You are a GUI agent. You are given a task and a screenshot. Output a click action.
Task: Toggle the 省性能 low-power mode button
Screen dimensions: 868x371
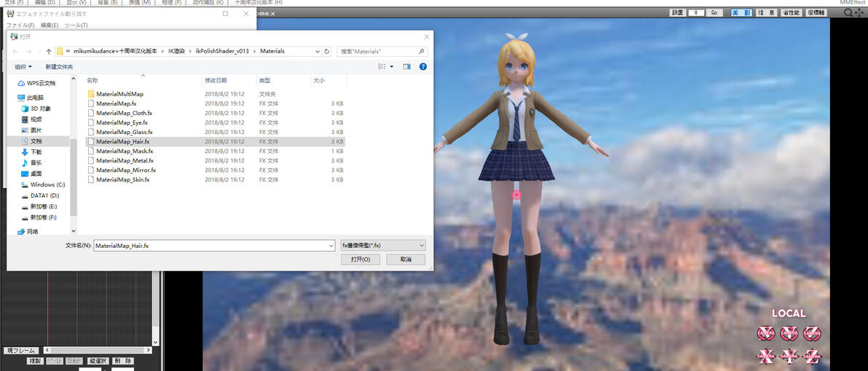coord(792,12)
